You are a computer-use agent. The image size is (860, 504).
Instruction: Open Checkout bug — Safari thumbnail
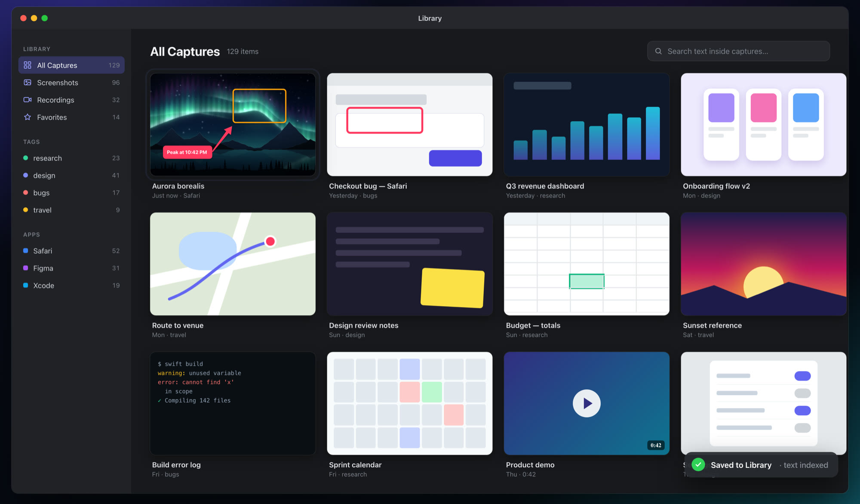coord(410,124)
